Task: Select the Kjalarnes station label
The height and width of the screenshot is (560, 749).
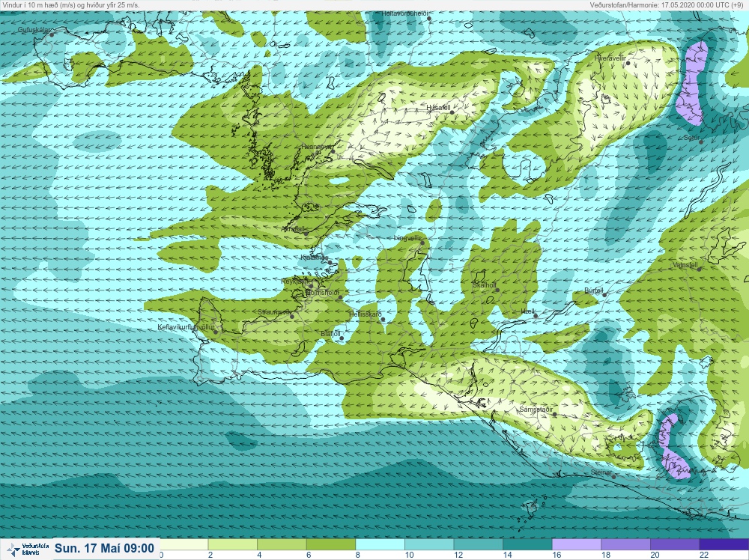Action: point(314,258)
